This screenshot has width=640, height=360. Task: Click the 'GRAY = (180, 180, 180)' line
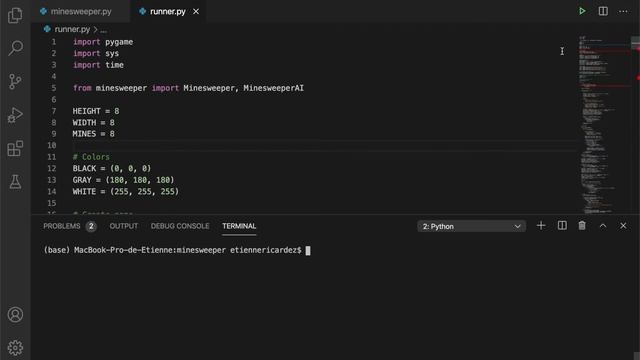(123, 180)
